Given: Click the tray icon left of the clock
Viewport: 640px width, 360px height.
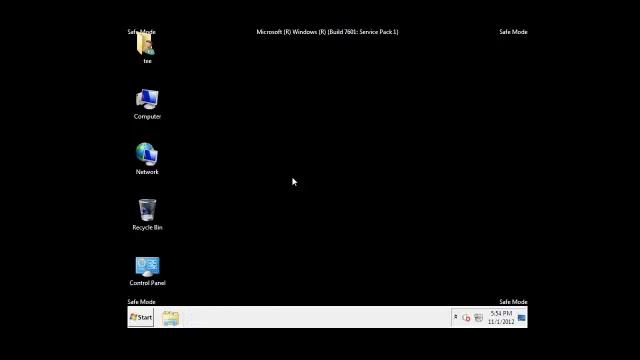Looking at the screenshot, I should pyautogui.click(x=478, y=317).
